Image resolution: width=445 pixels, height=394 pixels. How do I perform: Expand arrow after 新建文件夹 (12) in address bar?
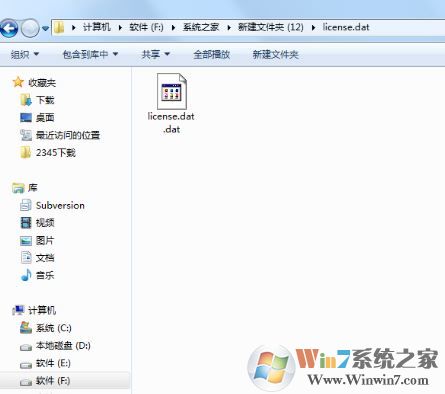(313, 28)
